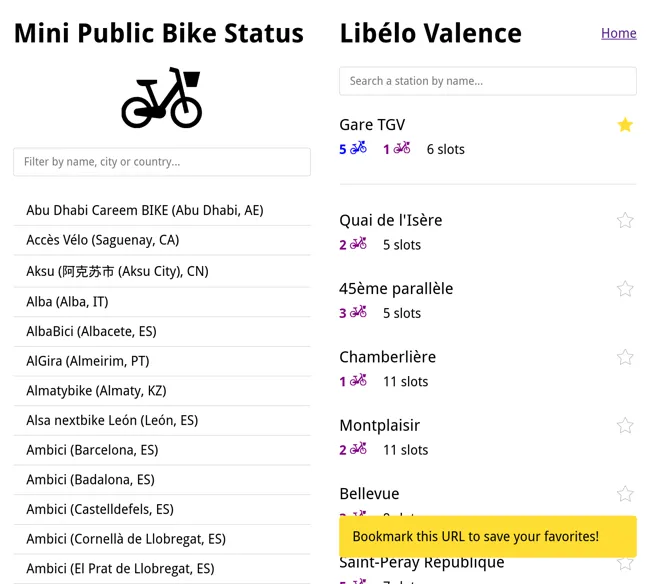Open Ambici (El Prat de Llobregat, ES)

point(162,569)
